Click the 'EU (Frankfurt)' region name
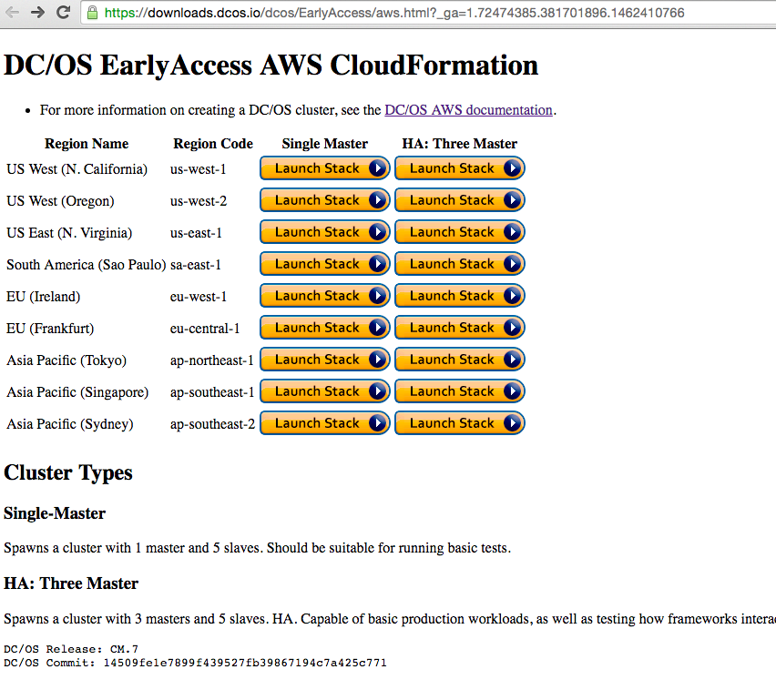Viewport: 776px width, 700px height. tap(50, 329)
